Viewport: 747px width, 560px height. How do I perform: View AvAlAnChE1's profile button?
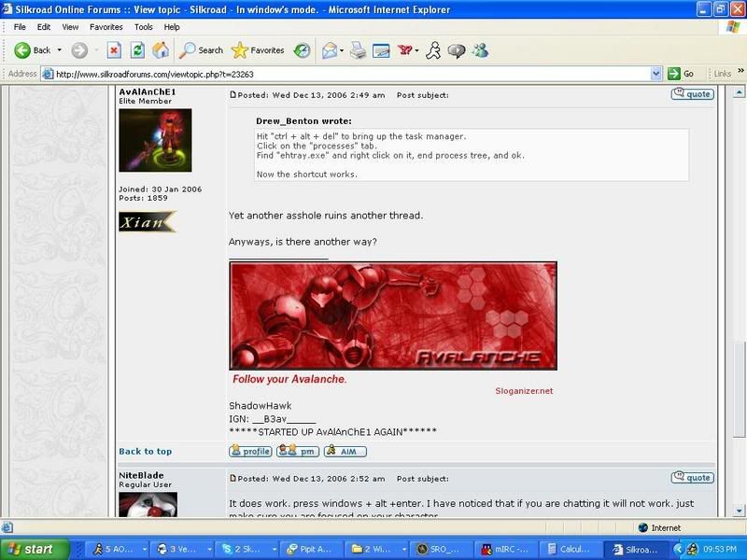pyautogui.click(x=250, y=452)
